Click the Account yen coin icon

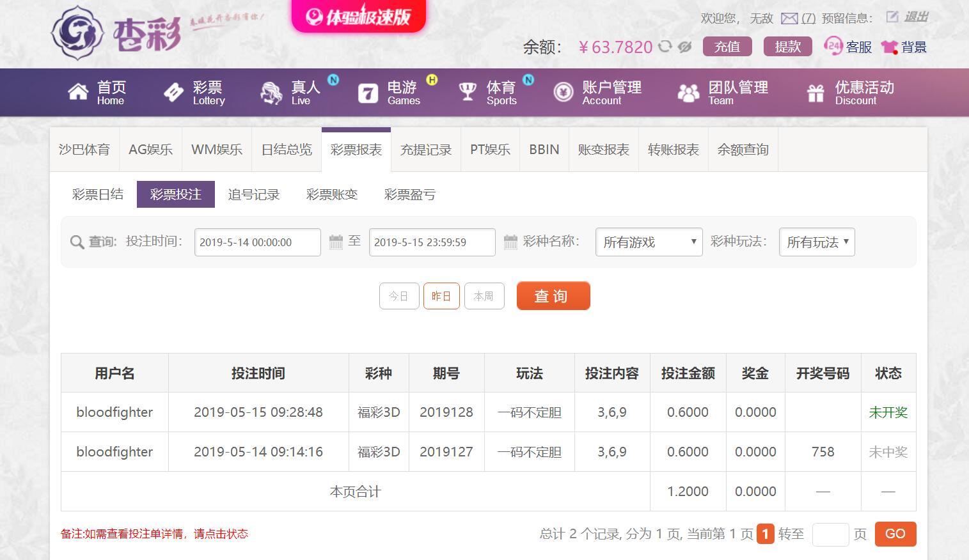[563, 93]
